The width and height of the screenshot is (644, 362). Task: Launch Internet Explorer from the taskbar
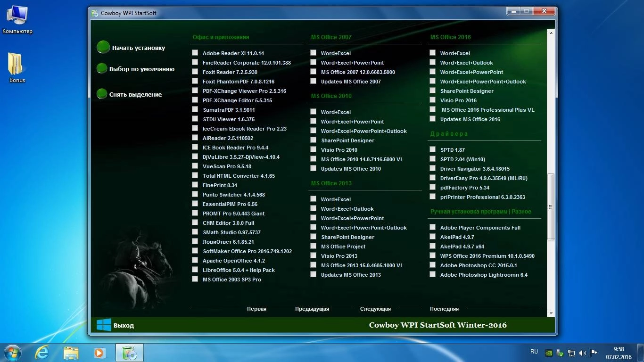tap(42, 353)
